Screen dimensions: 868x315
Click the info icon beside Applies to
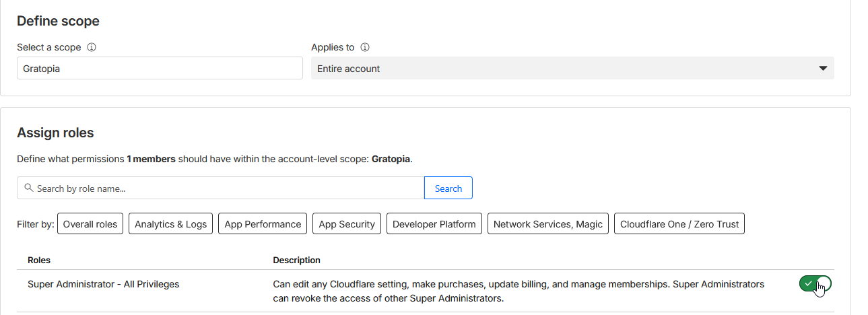(x=365, y=48)
